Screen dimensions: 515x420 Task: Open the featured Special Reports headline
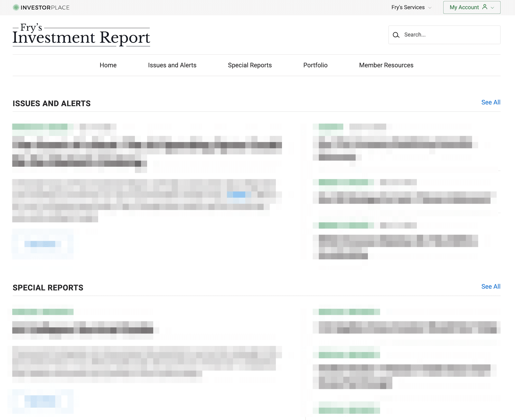83,328
